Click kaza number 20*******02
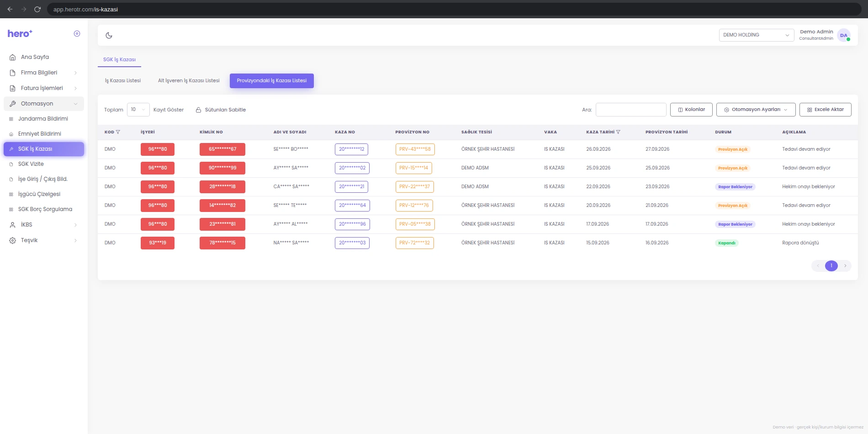The height and width of the screenshot is (434, 868). click(x=352, y=168)
